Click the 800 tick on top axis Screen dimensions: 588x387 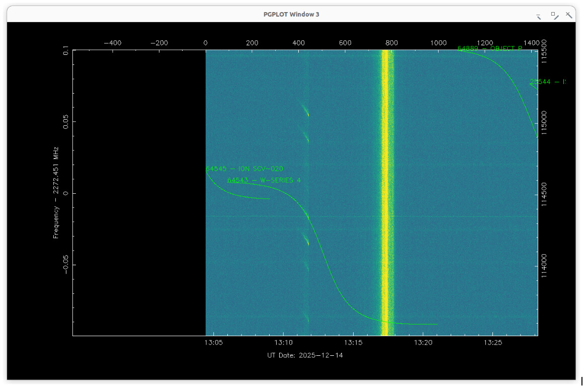point(392,43)
